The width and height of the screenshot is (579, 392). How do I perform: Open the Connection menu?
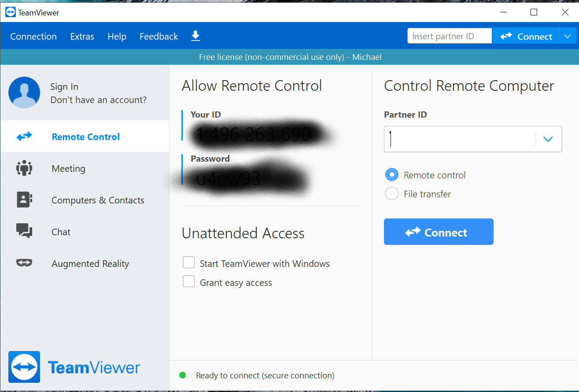33,37
